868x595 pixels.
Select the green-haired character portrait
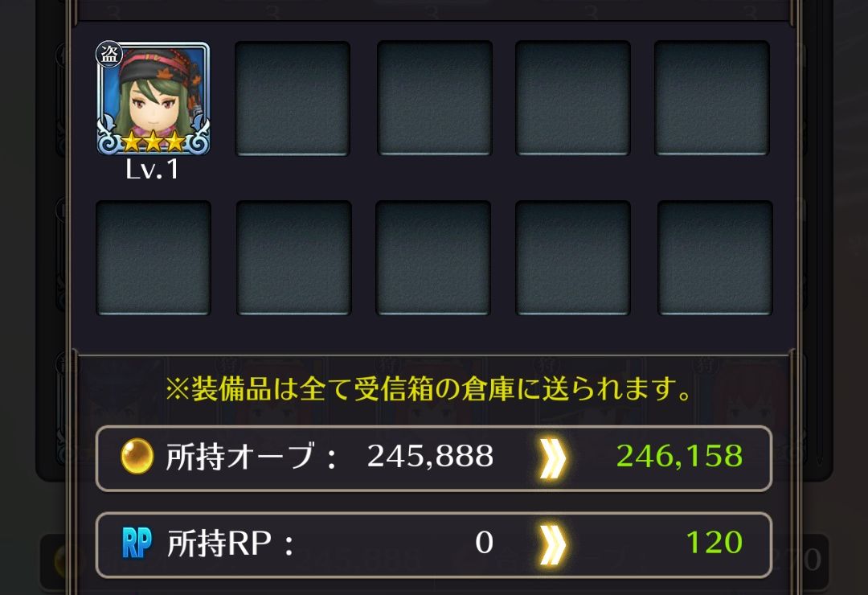tap(154, 99)
